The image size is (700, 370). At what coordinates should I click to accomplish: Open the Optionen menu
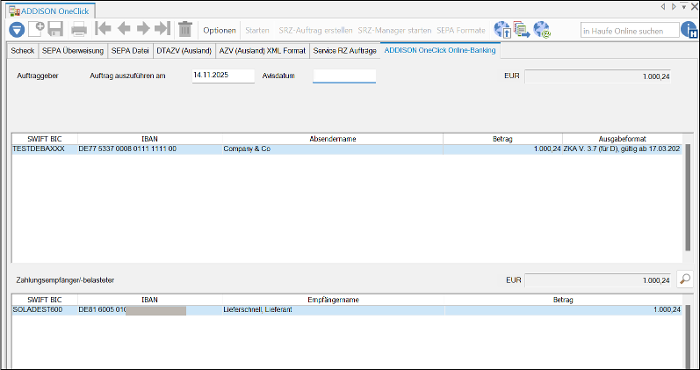220,30
